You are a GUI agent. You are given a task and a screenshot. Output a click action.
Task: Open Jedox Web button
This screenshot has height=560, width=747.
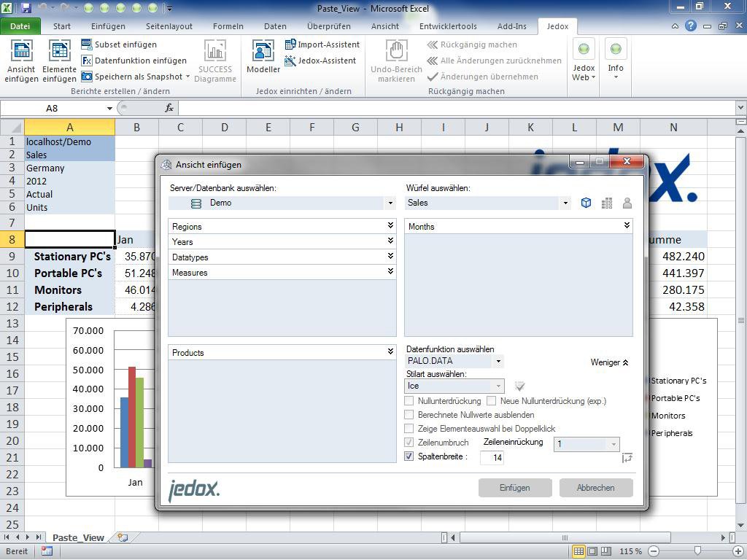pyautogui.click(x=584, y=61)
